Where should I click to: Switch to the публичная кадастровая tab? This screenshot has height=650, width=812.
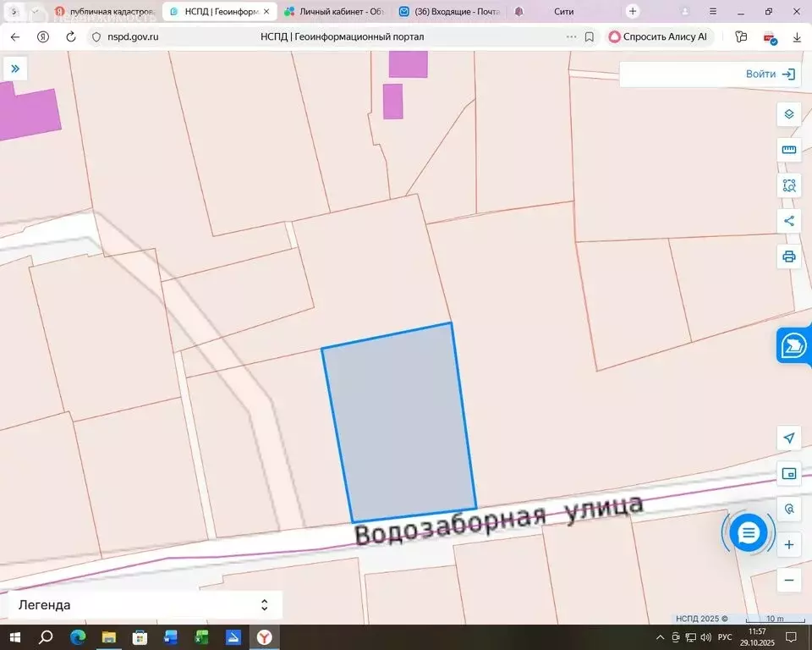[x=110, y=11]
